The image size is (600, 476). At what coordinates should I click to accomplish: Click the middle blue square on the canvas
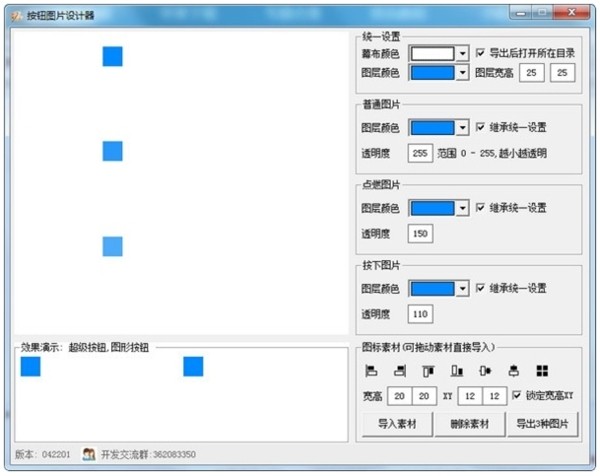(112, 151)
